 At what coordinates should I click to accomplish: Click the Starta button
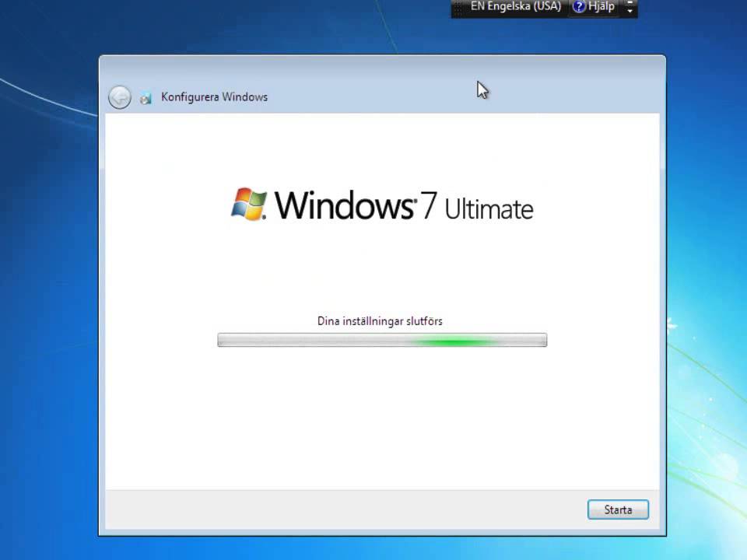point(618,509)
